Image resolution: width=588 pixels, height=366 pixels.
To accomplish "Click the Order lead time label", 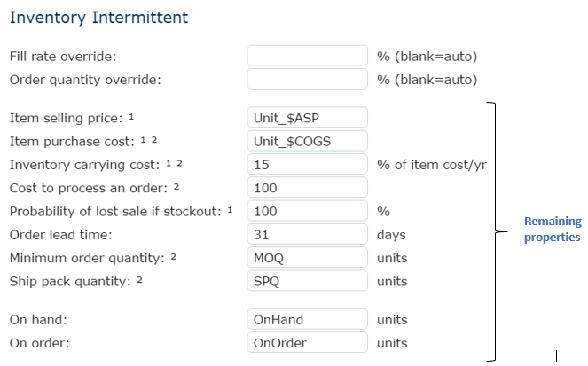I will (60, 235).
